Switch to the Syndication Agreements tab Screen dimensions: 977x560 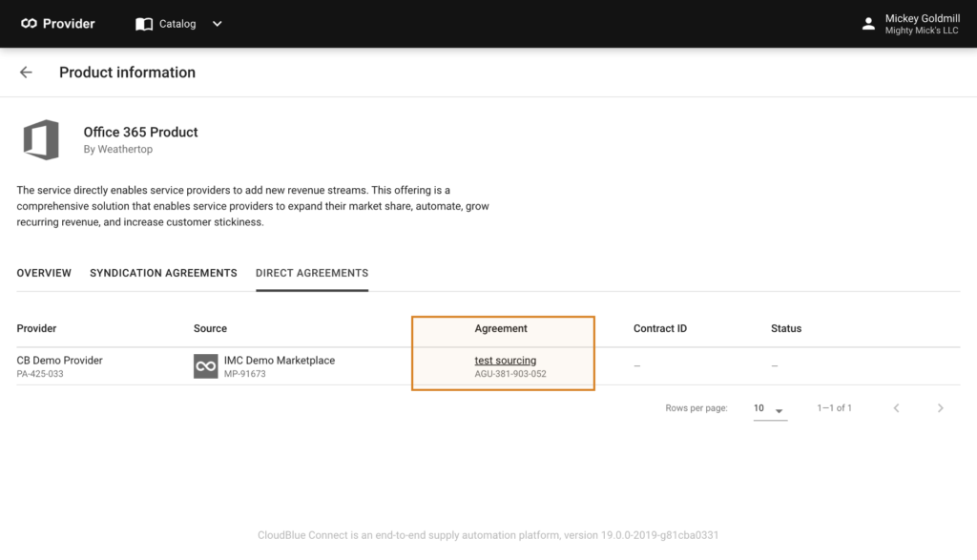(163, 273)
